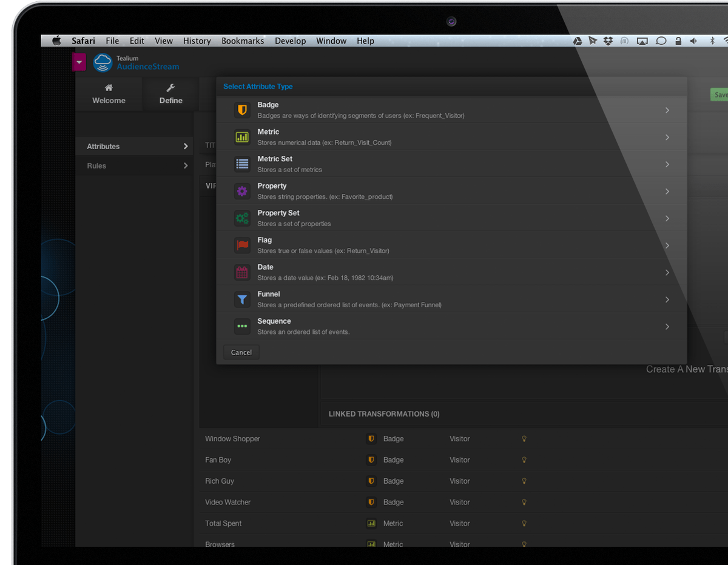Select the Total Spent attribute name
The height and width of the screenshot is (565, 728).
pos(223,524)
